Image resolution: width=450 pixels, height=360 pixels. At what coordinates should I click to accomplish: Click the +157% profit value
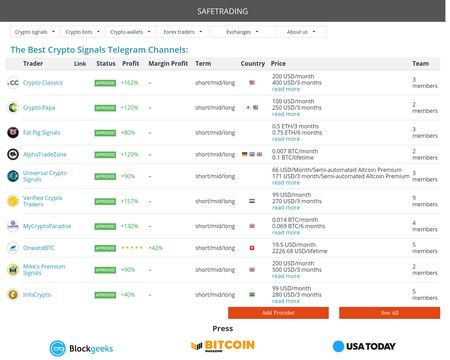[x=130, y=201]
